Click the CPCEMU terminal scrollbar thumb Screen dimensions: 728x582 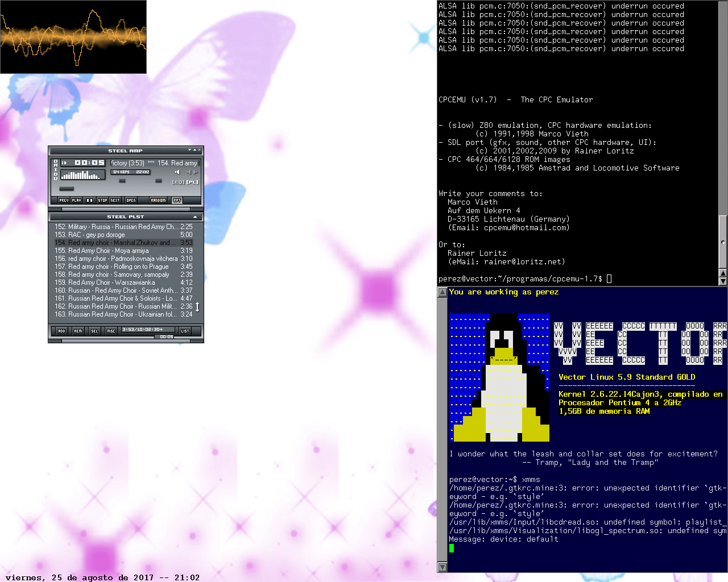pyautogui.click(x=723, y=242)
